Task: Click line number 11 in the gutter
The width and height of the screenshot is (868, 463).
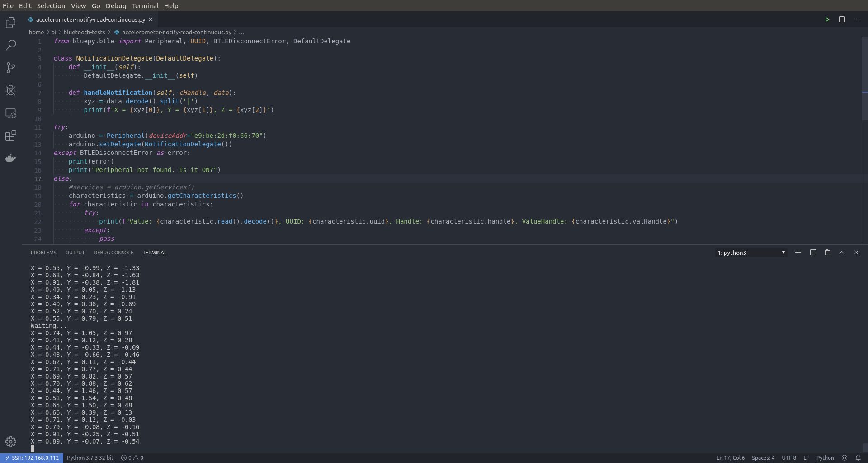Action: coord(38,127)
